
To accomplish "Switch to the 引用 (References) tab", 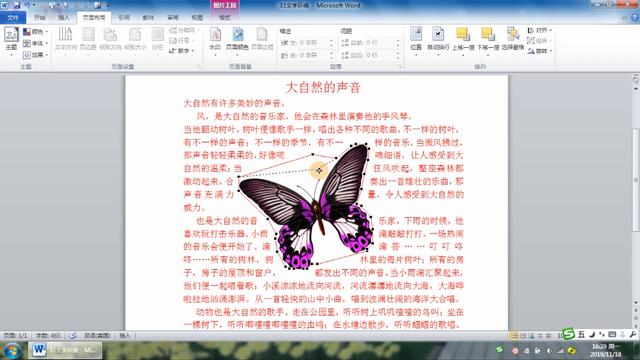I will tap(124, 18).
